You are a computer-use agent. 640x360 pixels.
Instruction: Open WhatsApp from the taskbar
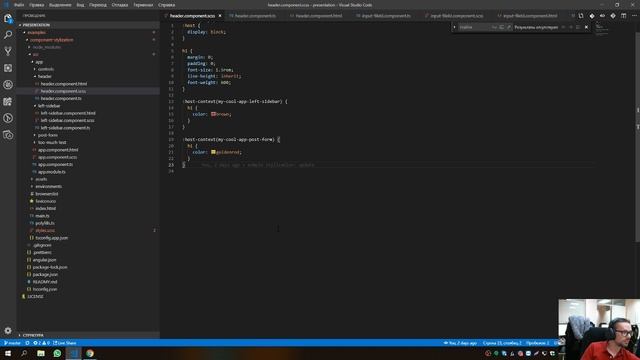[57, 353]
